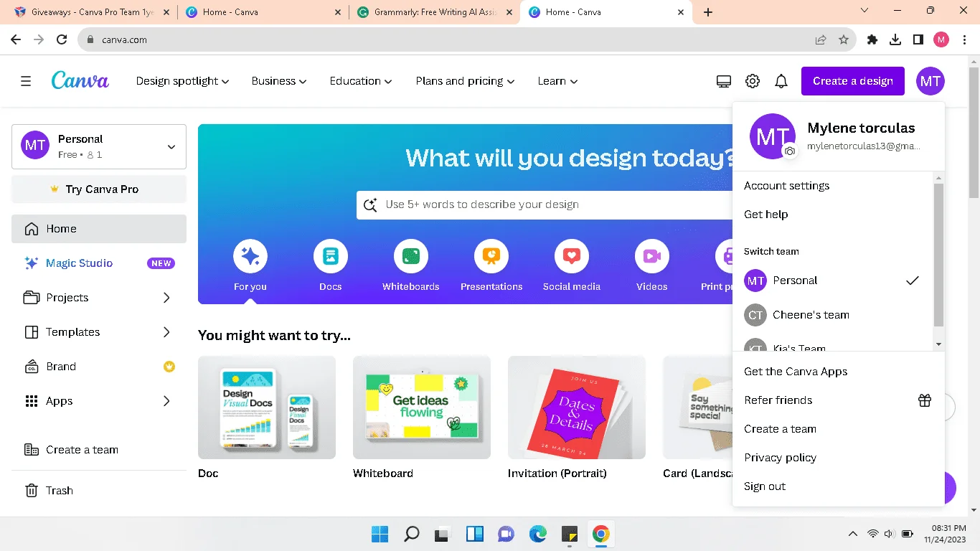Open the Personal team switcher dropdown
980x551 pixels.
coord(99,146)
